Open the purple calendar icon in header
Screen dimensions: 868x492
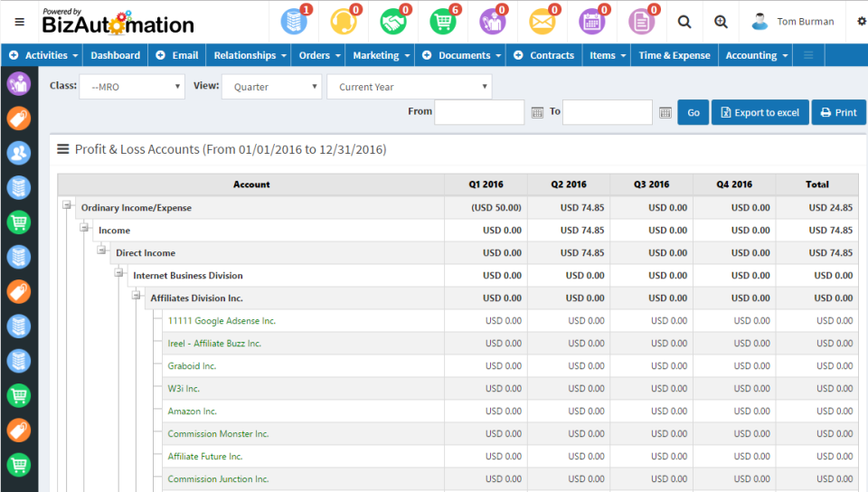point(591,21)
